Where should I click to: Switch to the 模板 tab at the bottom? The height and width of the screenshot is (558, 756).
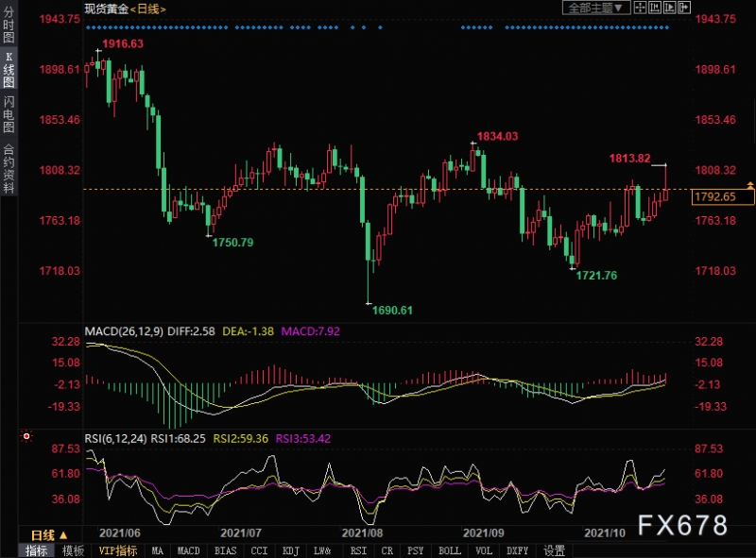pos(73,551)
